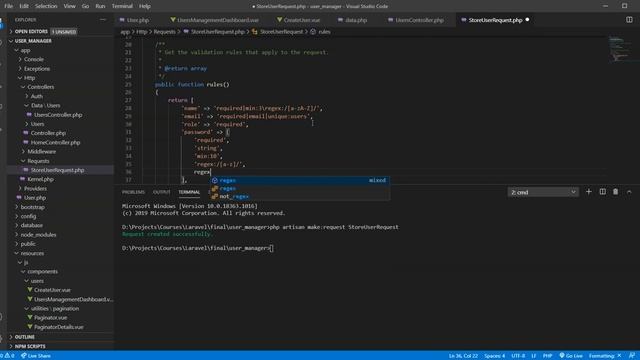The width and height of the screenshot is (640, 360).
Task: Open 'Ln 36, Col 22' go-to-line
Action: [463, 356]
